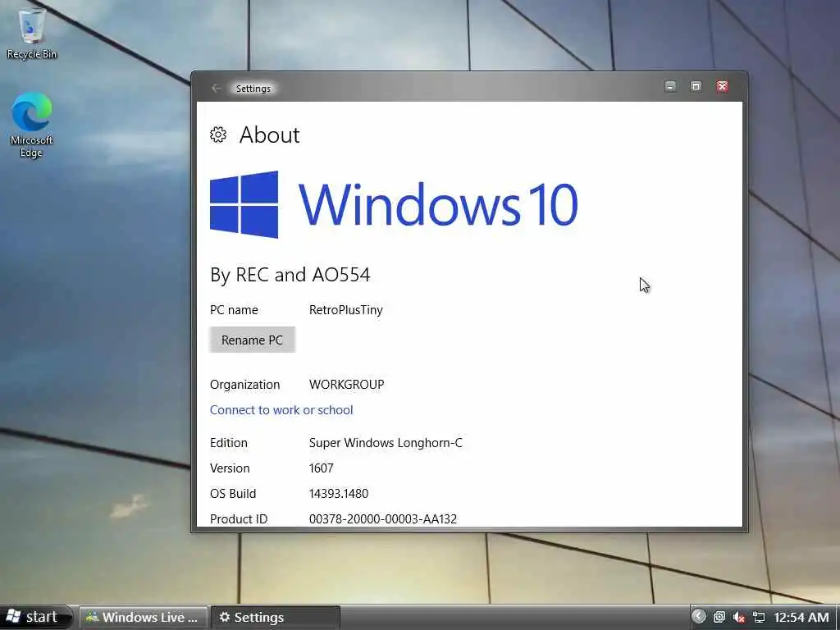Click the Organization label

(244, 384)
